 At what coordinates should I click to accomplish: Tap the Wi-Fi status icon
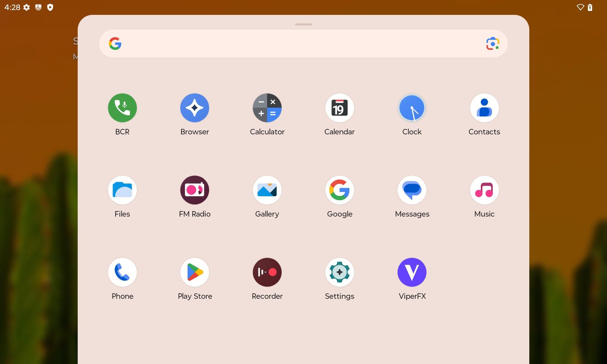580,7
